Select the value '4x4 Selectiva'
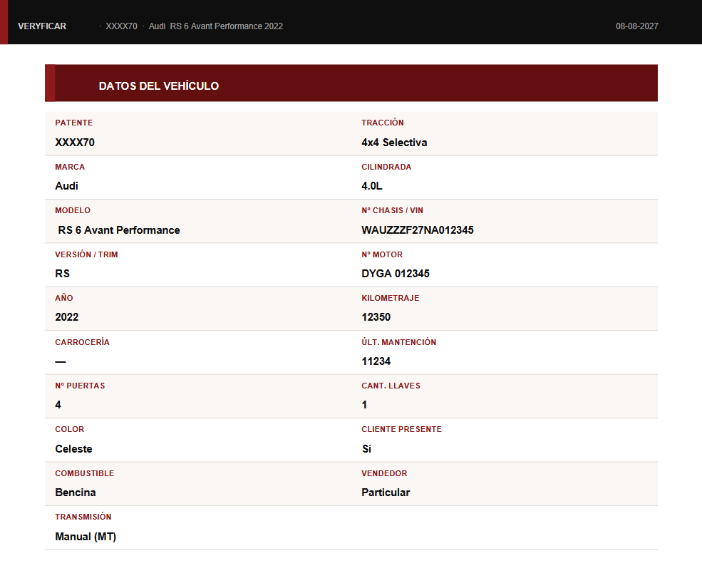 tap(394, 143)
